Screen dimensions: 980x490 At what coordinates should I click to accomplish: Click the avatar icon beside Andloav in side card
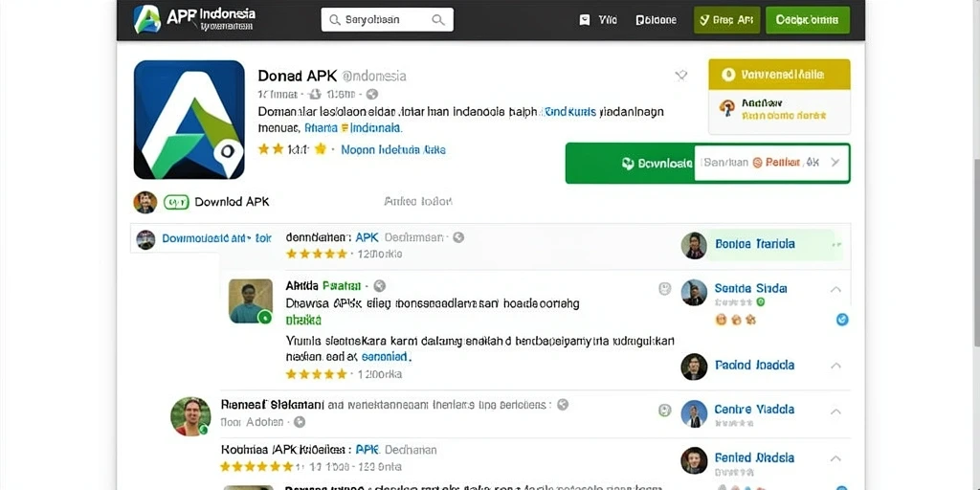[727, 108]
